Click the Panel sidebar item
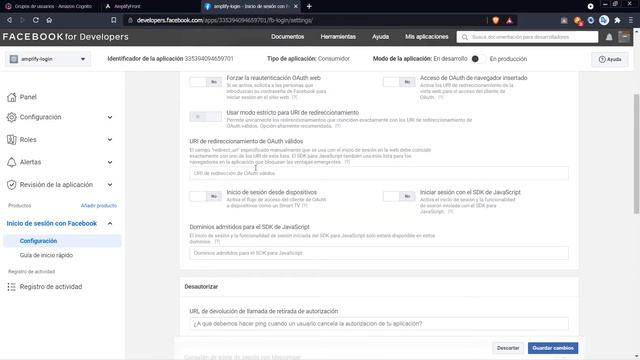 pos(28,97)
